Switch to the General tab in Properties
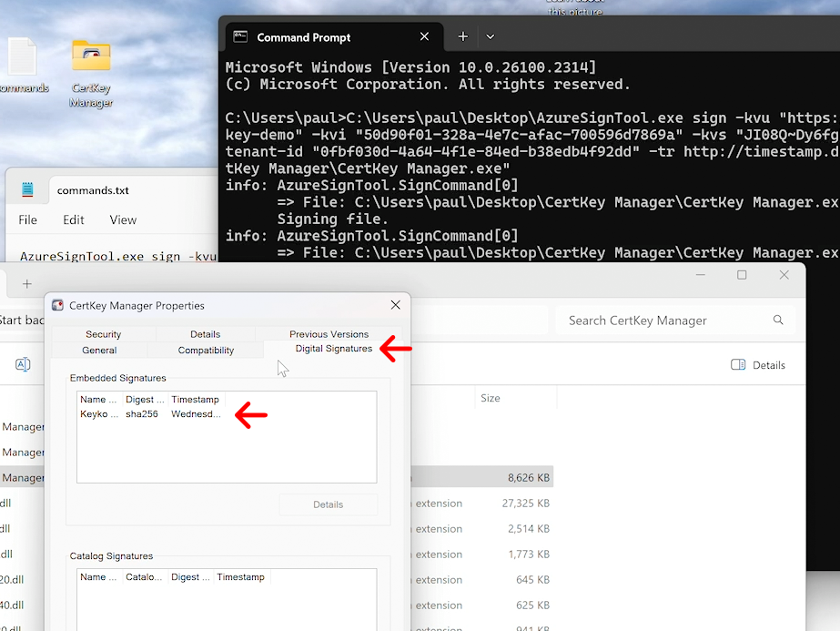This screenshot has width=840, height=631. pos(100,350)
